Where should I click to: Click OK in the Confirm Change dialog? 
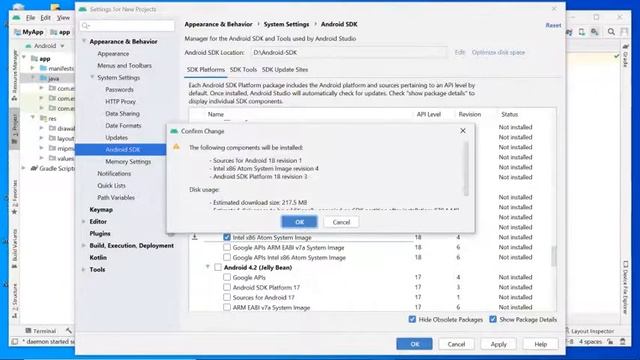(299, 222)
